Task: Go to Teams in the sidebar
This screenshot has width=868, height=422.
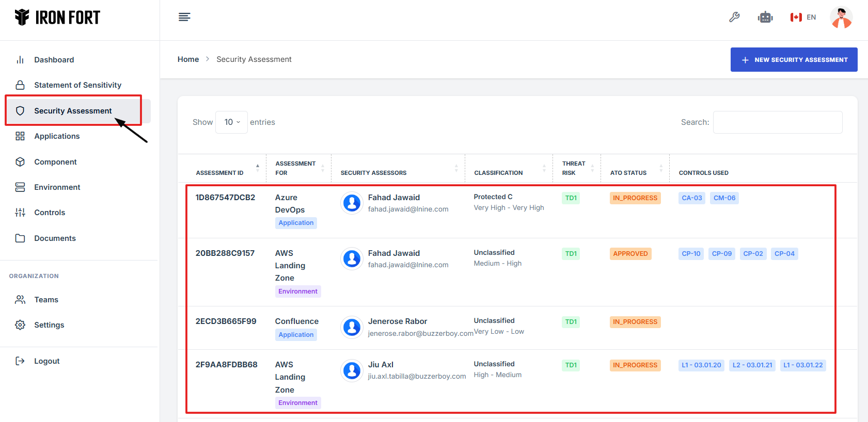Action: [46, 300]
